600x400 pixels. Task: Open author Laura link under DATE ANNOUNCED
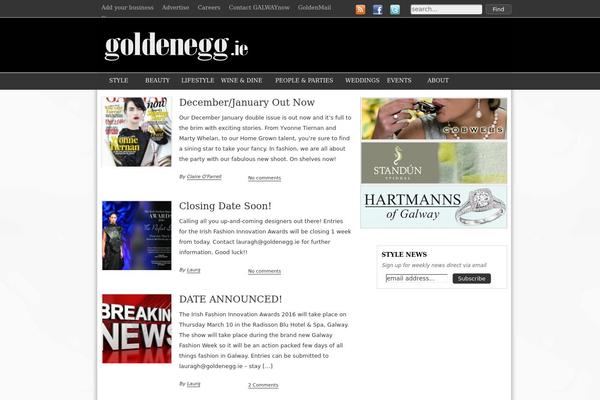[x=194, y=384]
